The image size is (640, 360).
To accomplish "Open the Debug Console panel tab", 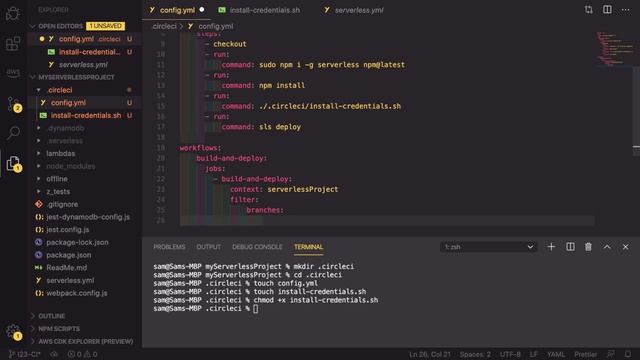I will [x=257, y=247].
